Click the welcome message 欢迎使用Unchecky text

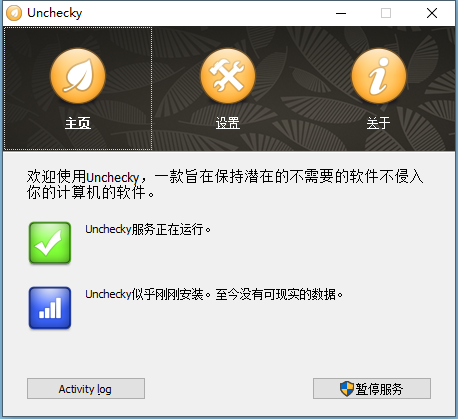(x=83, y=177)
